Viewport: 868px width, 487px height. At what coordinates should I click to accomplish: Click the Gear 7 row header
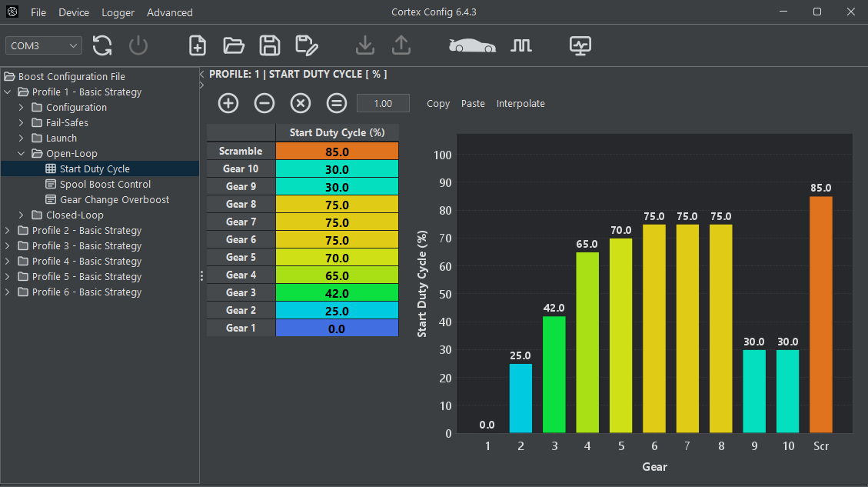[x=241, y=222]
